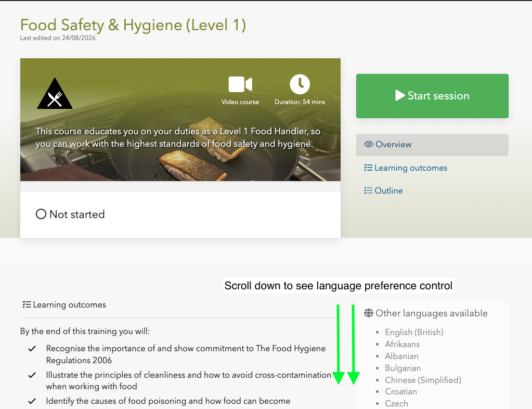Click the eye icon beside Overview
This screenshot has height=409, width=532.
(369, 144)
